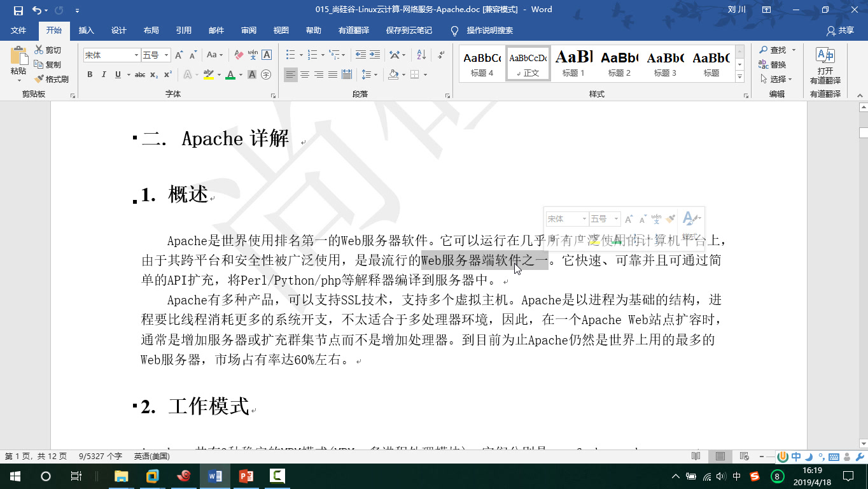Switch to the Review (审阅) tab
The width and height of the screenshot is (868, 489).
[x=249, y=31]
